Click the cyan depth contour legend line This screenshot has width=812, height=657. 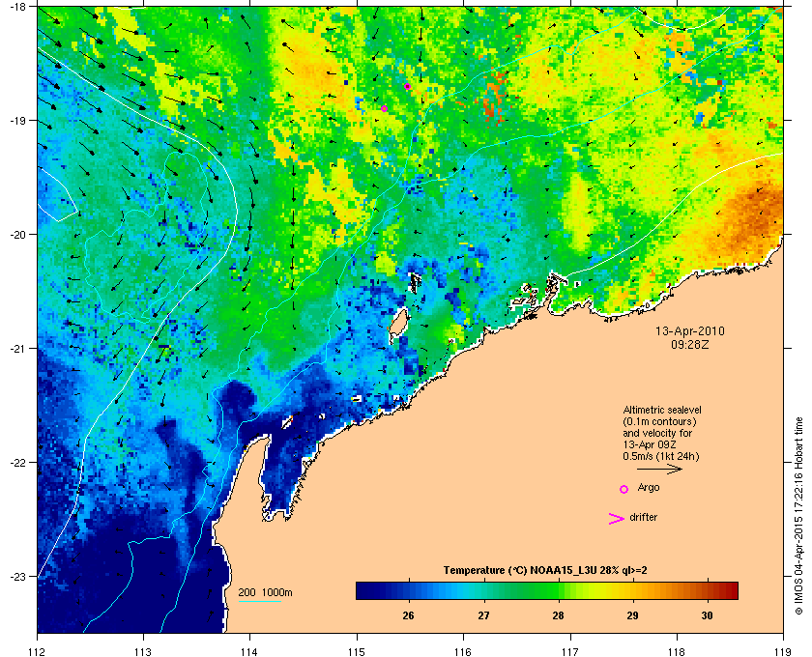tap(259, 601)
